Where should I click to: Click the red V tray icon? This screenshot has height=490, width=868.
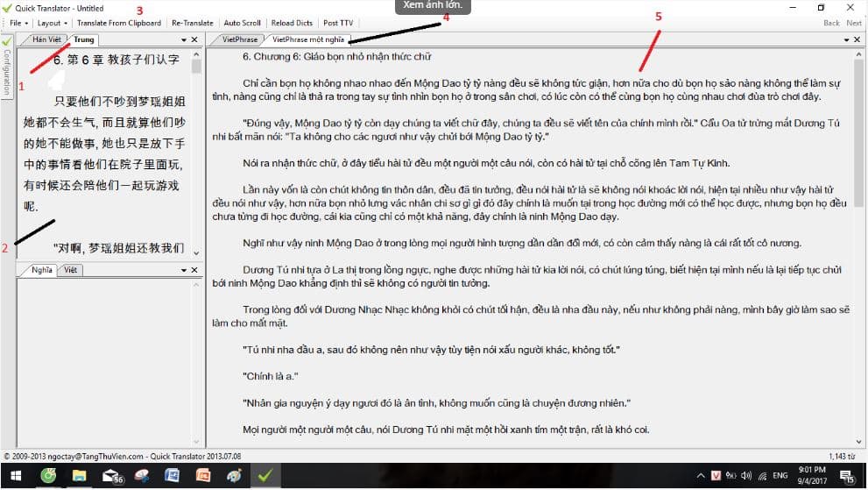pos(716,476)
